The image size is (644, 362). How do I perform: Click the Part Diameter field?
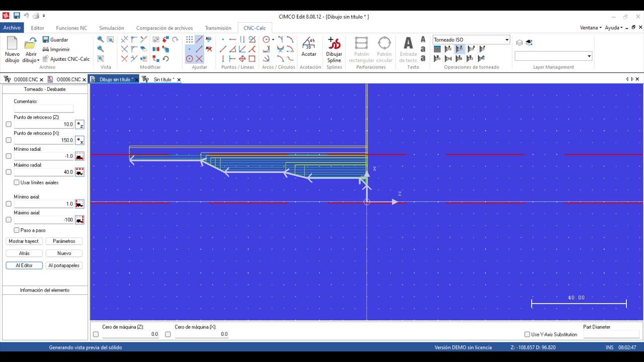pos(611,334)
